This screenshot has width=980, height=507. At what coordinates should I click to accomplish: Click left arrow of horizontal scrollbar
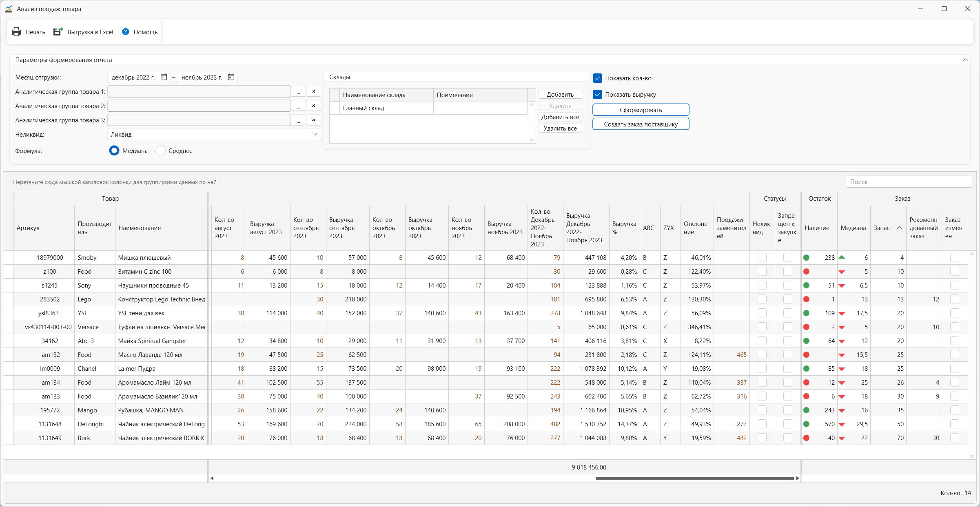pyautogui.click(x=212, y=478)
